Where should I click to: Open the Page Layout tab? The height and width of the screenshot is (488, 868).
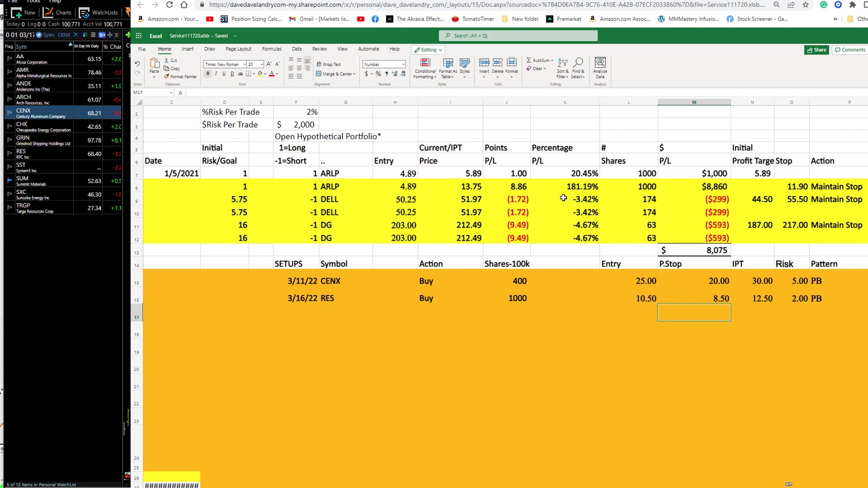(238, 49)
